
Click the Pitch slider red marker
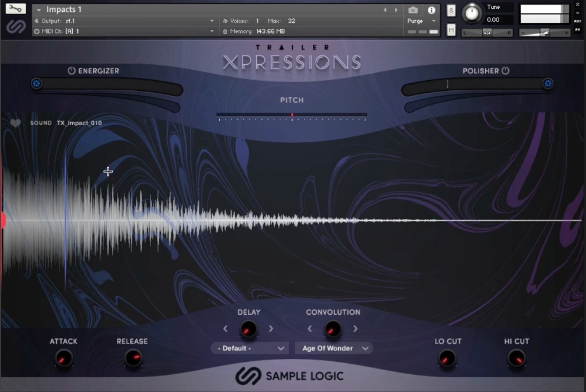coord(292,115)
